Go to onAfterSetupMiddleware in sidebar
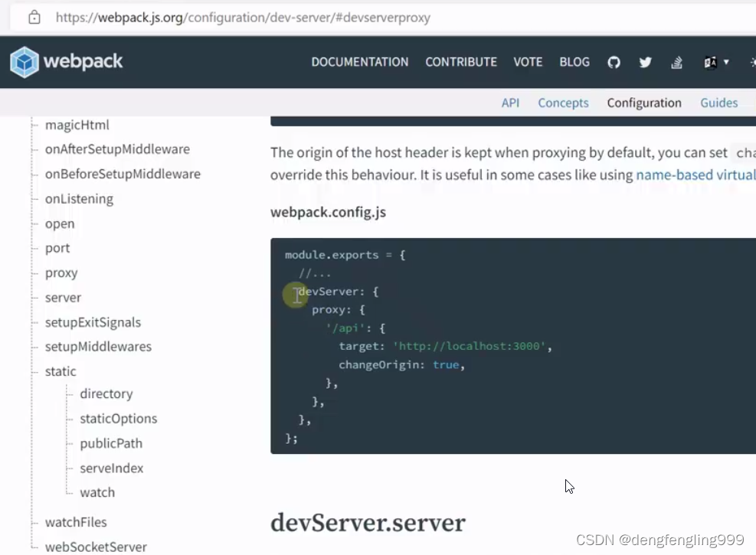Viewport: 756px width, 555px height. 117,149
